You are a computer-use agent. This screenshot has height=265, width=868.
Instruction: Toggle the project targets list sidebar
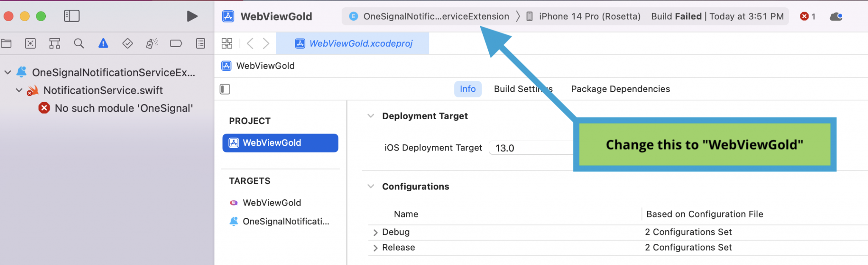tap(225, 89)
